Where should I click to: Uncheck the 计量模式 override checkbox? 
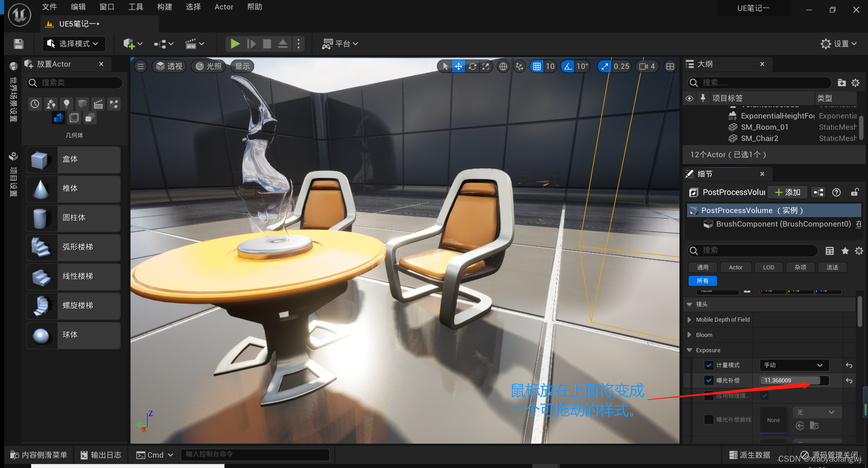[709, 365]
